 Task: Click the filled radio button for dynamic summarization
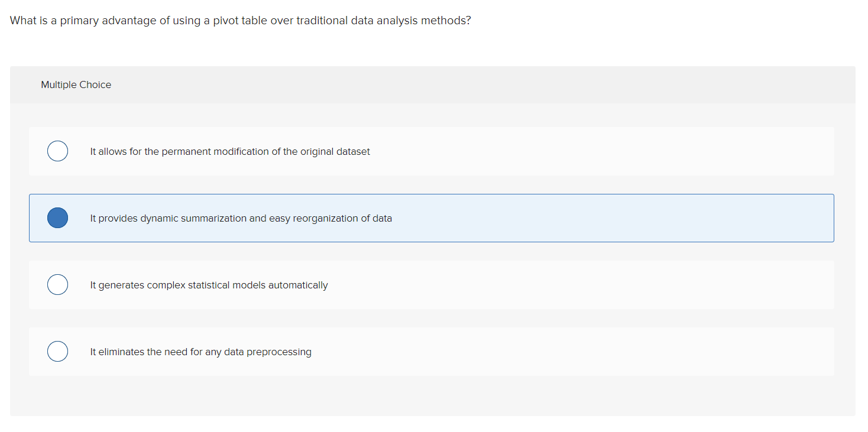57,218
